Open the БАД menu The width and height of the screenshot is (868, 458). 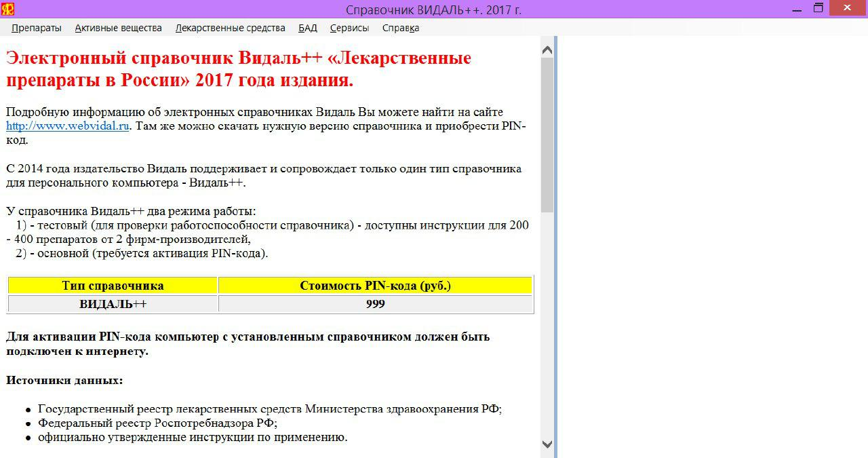[x=307, y=28]
